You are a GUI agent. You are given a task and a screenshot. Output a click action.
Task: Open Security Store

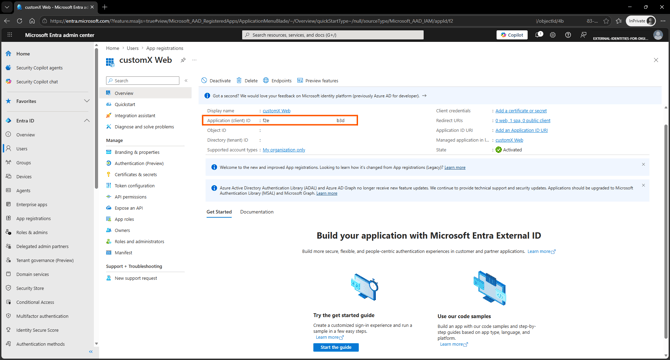(30, 288)
